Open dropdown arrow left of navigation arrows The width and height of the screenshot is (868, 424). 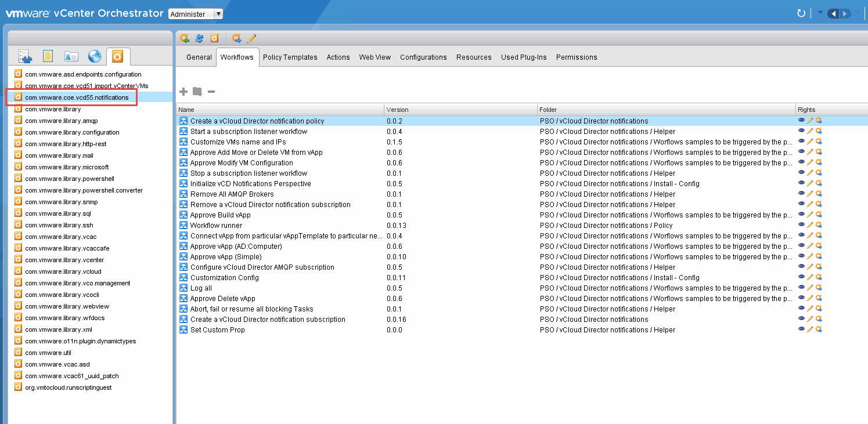[x=820, y=13]
